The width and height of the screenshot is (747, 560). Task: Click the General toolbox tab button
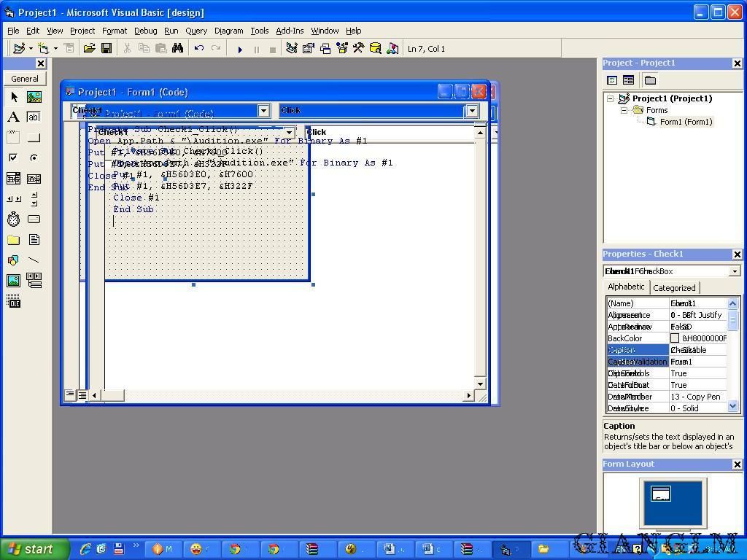pyautogui.click(x=25, y=79)
